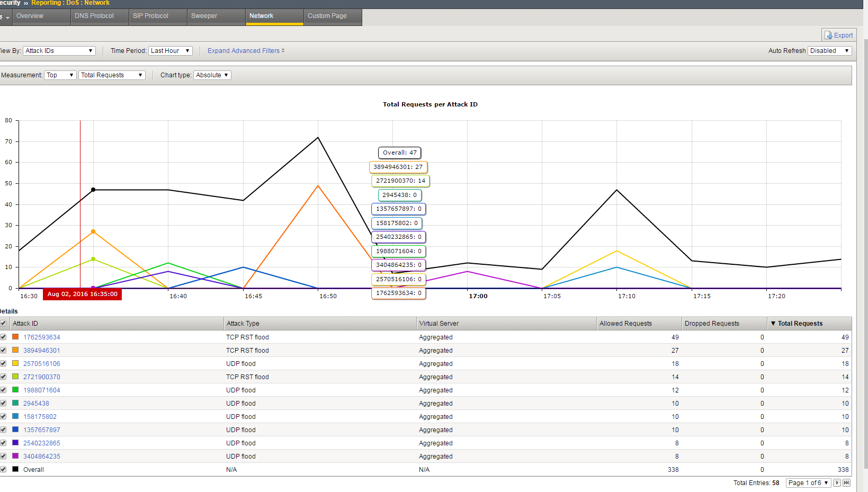Click the green legend square for 1988071604
Image resolution: width=868 pixels, height=492 pixels.
[x=15, y=390]
